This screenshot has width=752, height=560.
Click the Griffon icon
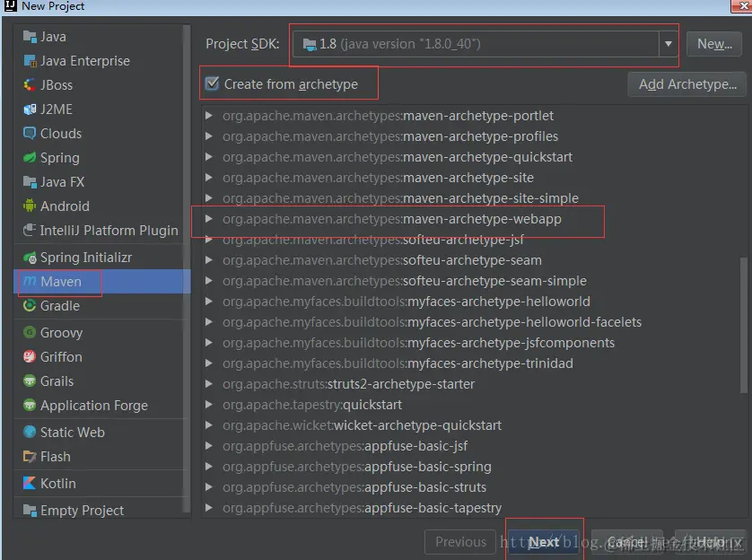pos(30,356)
